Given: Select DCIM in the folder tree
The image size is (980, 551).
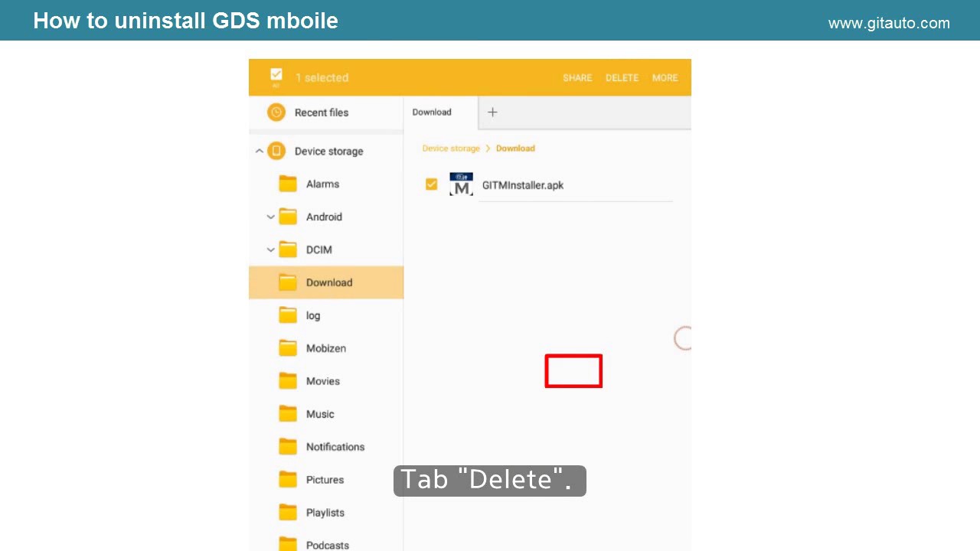Looking at the screenshot, I should [x=319, y=250].
